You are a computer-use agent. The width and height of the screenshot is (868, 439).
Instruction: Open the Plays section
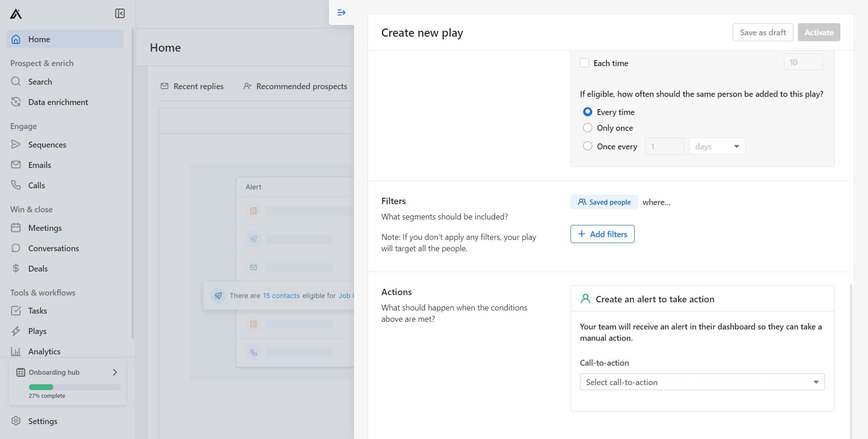pos(37,331)
